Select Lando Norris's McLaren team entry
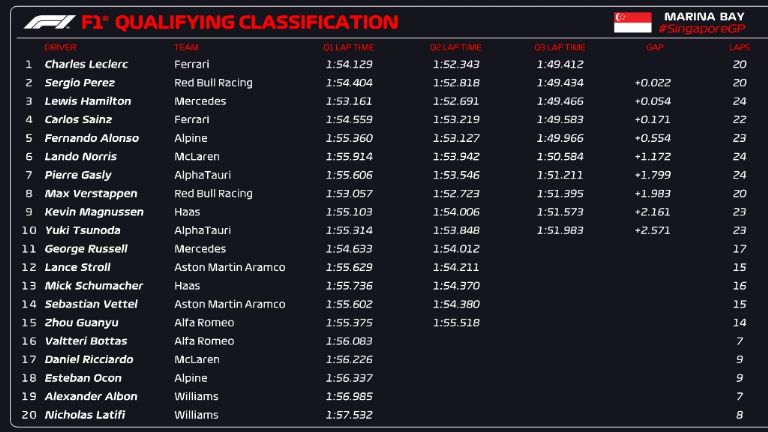 click(194, 157)
